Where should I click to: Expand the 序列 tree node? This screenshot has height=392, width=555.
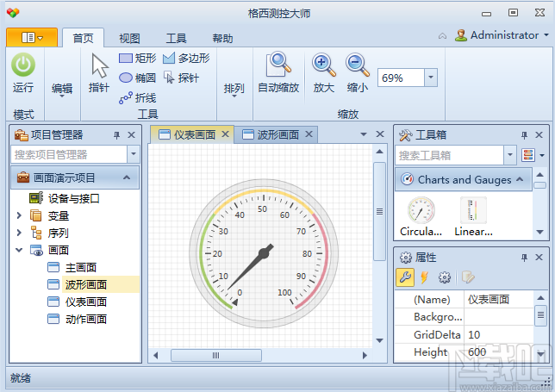click(19, 233)
